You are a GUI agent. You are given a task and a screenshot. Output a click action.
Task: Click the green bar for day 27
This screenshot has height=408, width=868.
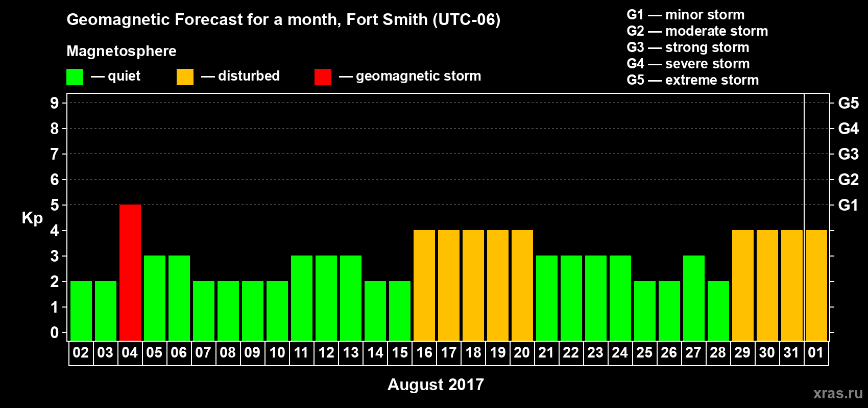pyautogui.click(x=694, y=298)
